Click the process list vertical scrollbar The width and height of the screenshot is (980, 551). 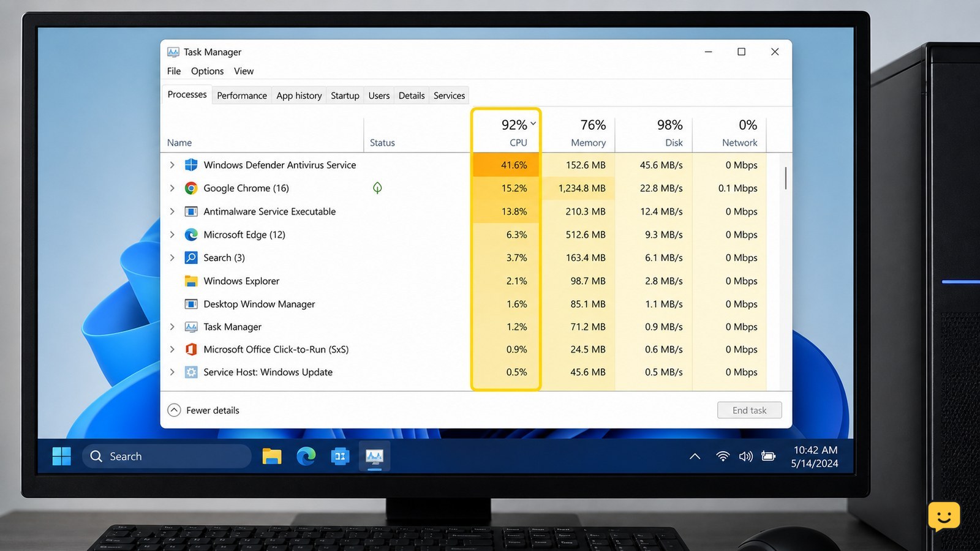(785, 178)
